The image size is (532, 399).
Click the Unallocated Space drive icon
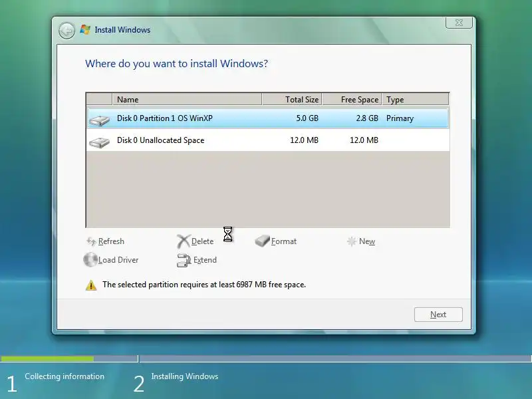click(99, 142)
